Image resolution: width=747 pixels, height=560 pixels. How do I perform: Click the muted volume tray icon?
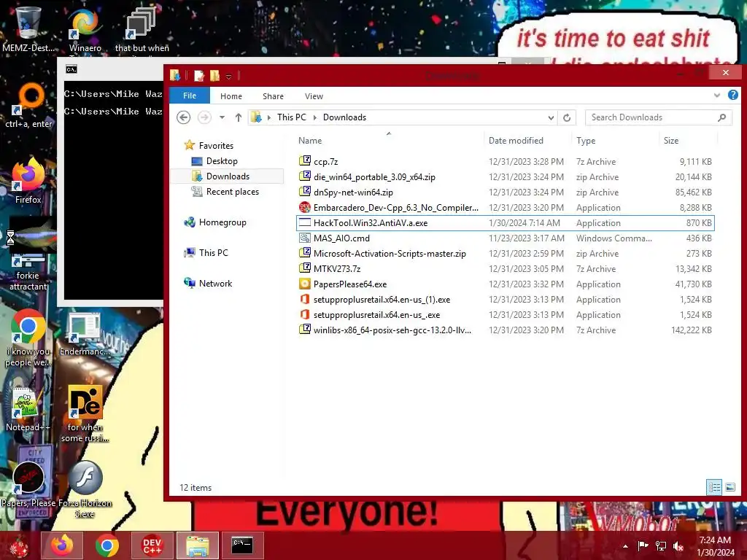(x=678, y=545)
